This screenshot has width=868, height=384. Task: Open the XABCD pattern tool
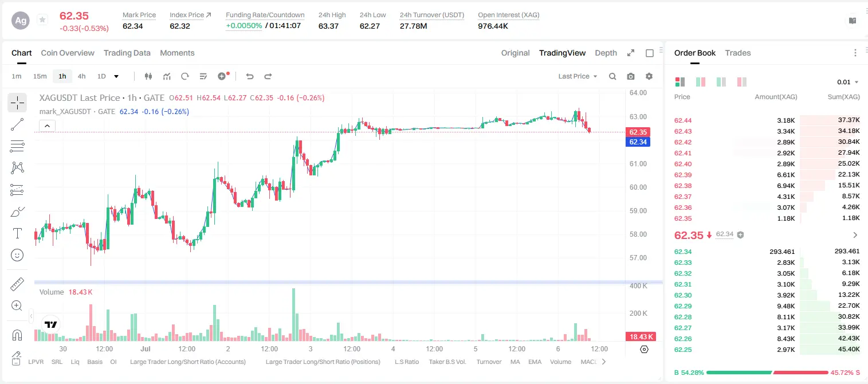pyautogui.click(x=17, y=168)
